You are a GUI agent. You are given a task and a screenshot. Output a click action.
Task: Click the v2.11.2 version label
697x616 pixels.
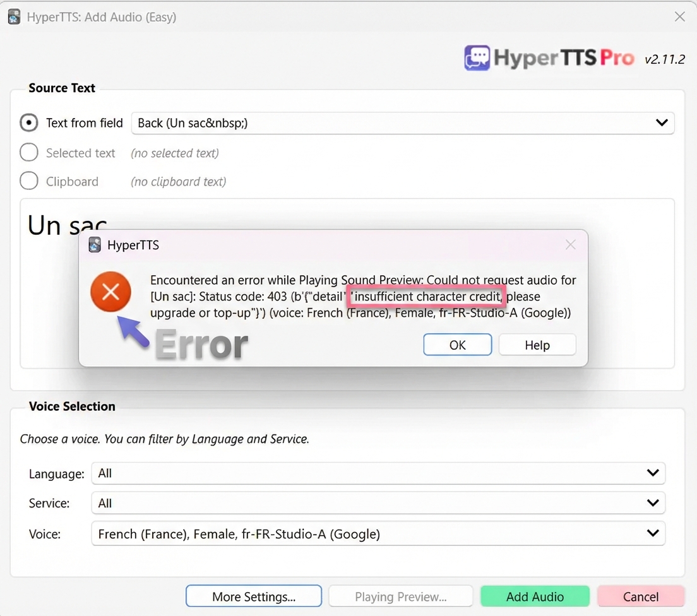point(665,59)
